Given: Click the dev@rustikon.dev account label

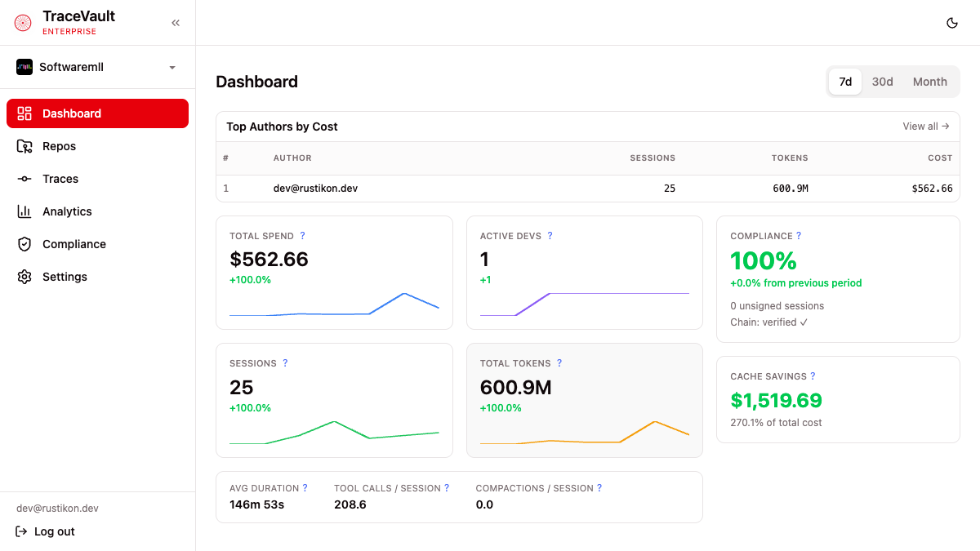Looking at the screenshot, I should click(56, 508).
